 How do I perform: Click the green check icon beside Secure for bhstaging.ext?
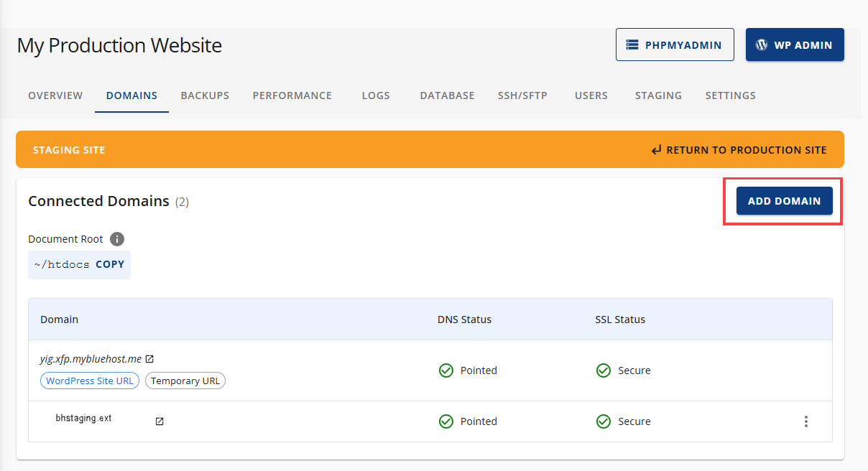point(604,421)
